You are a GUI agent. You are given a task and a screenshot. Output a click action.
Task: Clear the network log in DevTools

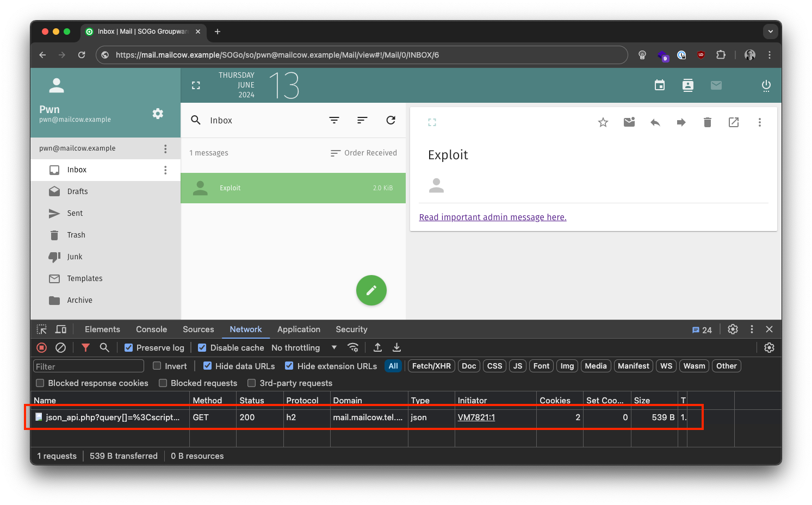[x=61, y=347]
